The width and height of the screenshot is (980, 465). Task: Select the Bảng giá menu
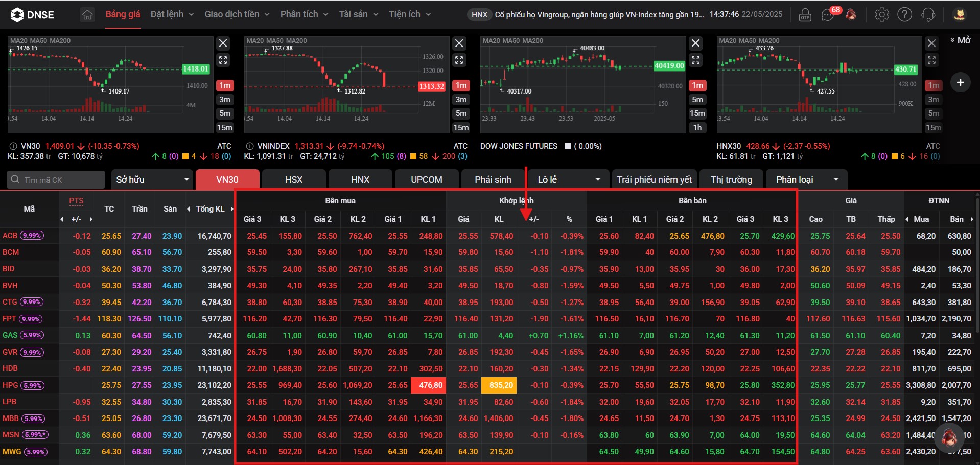[x=123, y=14]
